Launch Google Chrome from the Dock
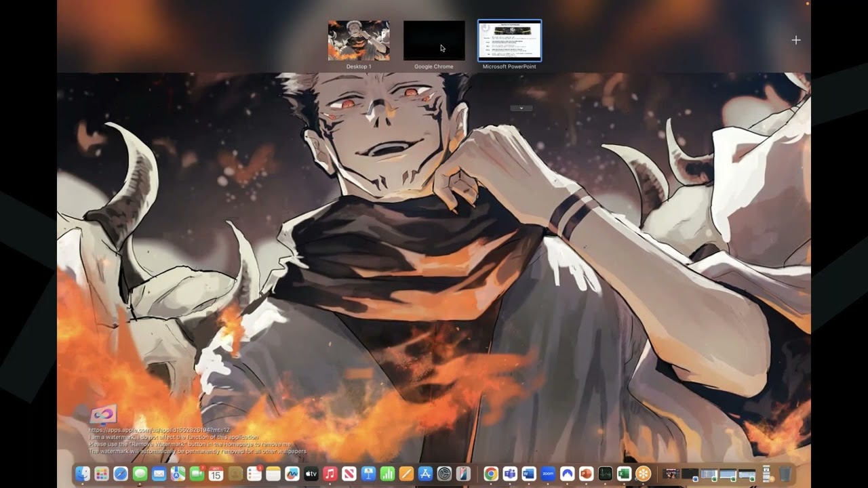868x488 pixels. pyautogui.click(x=491, y=474)
